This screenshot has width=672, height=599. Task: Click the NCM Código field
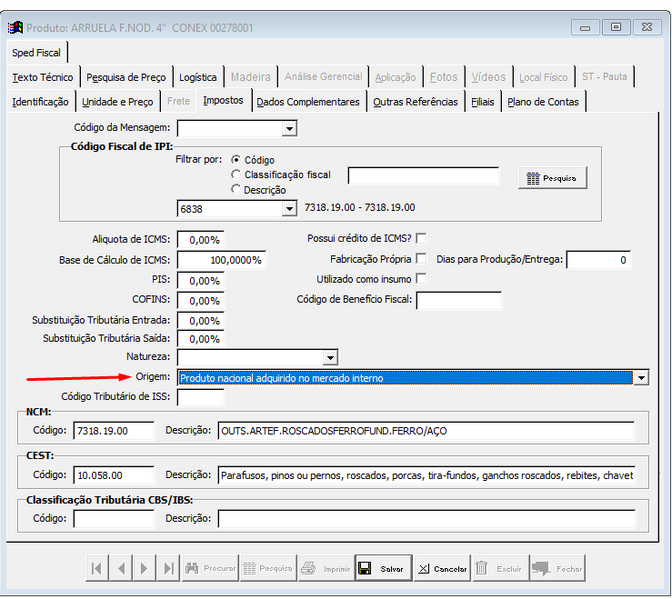click(114, 431)
